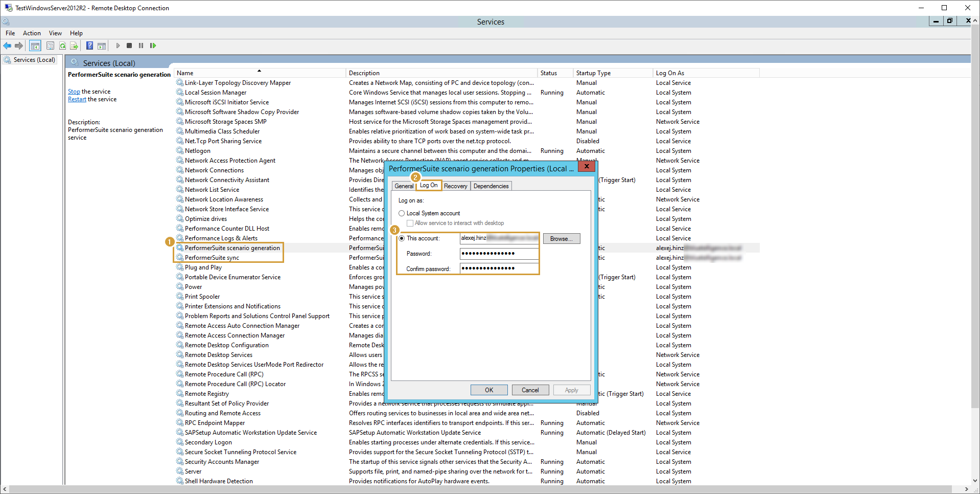Open the Action menu
The image size is (980, 494).
32,33
